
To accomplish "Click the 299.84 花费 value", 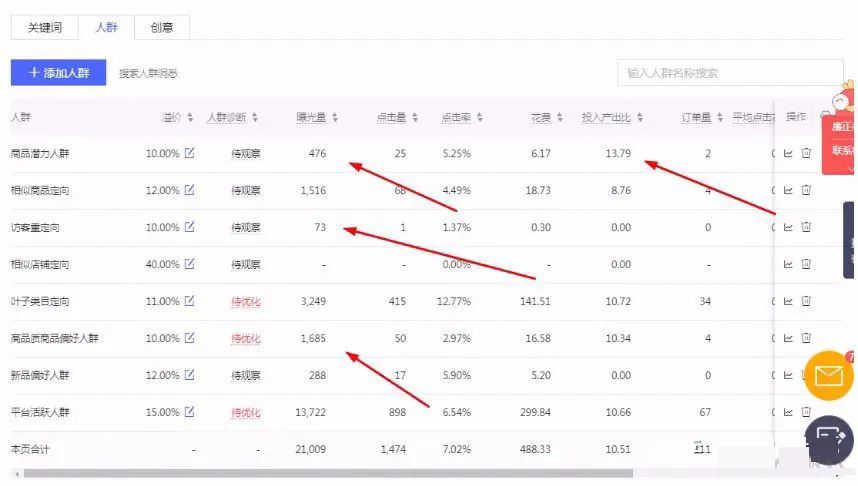I will [535, 412].
